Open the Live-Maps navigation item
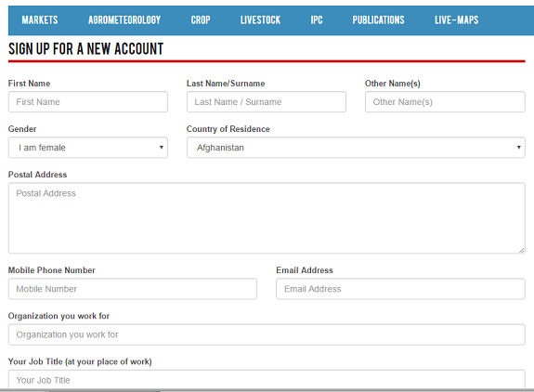This screenshot has width=534, height=392. click(456, 20)
